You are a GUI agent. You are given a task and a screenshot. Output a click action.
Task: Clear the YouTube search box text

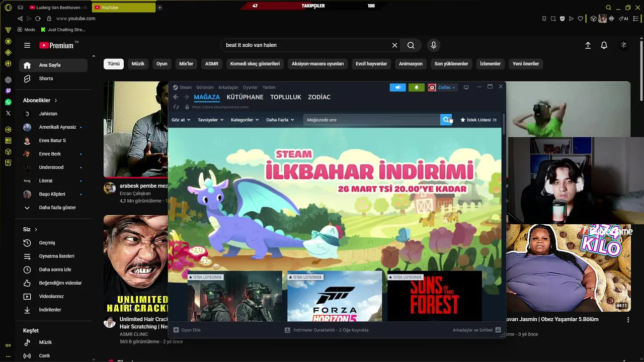(x=394, y=45)
